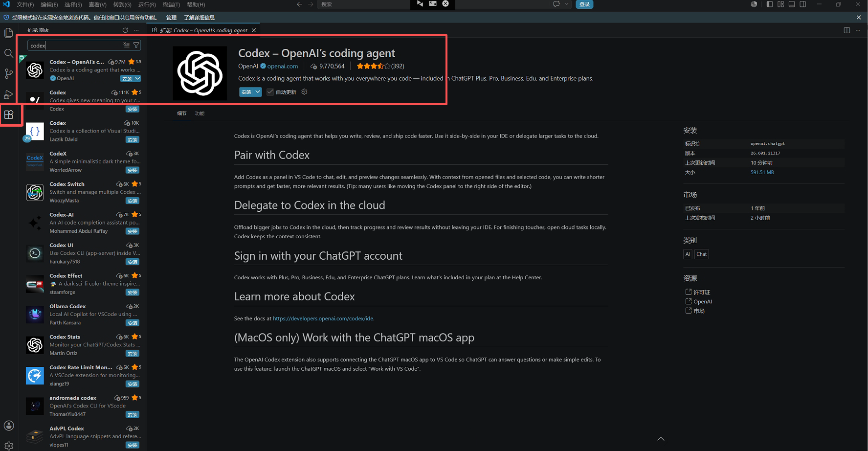Select the AI category tag
Viewport: 868px width, 451px height.
[688, 254]
